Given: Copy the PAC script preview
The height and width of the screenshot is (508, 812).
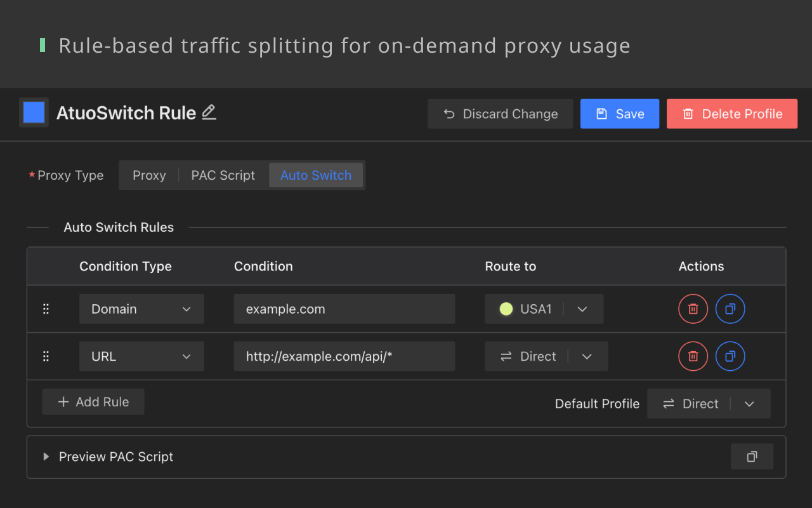Looking at the screenshot, I should pos(752,457).
